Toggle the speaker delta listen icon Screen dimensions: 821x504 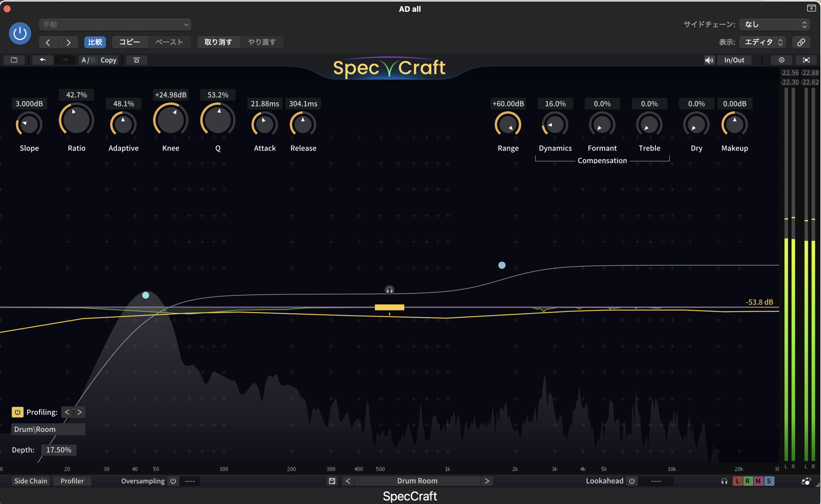(x=709, y=60)
